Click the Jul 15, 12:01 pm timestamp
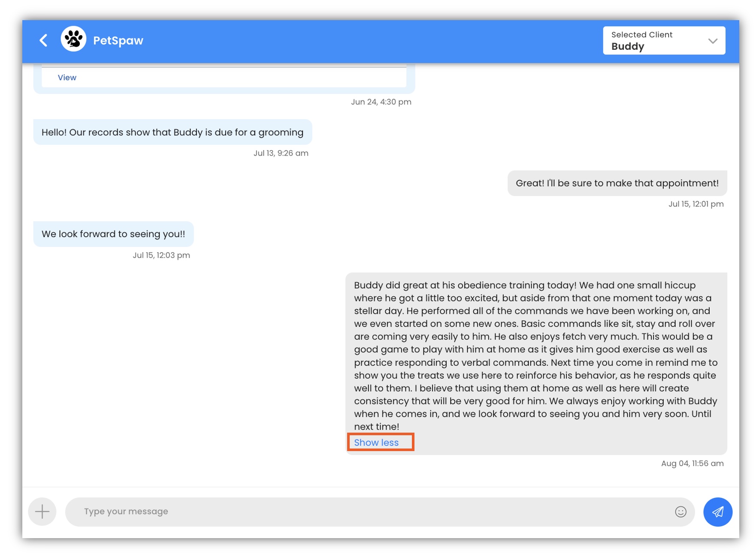The width and height of the screenshot is (756, 554). pyautogui.click(x=696, y=204)
